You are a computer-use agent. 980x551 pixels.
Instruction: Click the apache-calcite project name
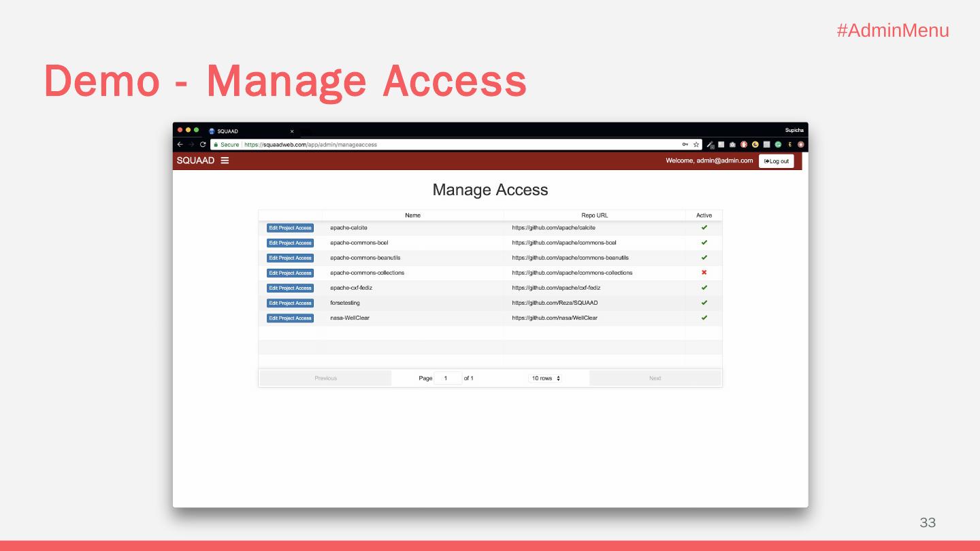[x=349, y=228]
